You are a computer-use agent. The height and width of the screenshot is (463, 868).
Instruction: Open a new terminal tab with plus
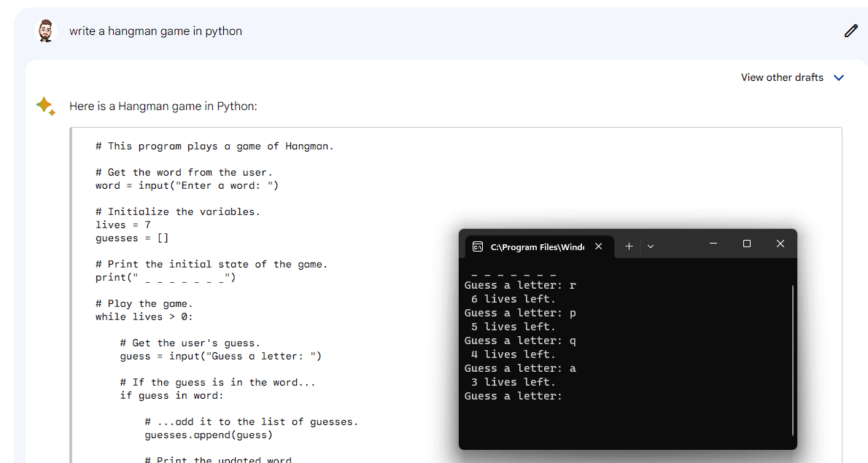(x=629, y=246)
